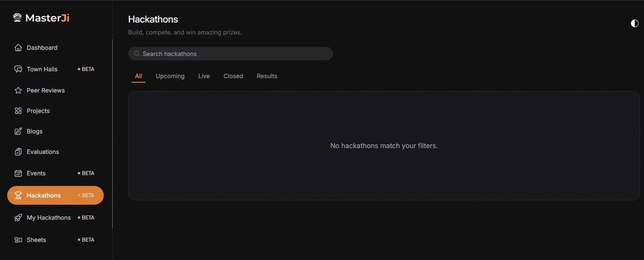Click the Projects grid icon
The height and width of the screenshot is (260, 644).
click(18, 111)
